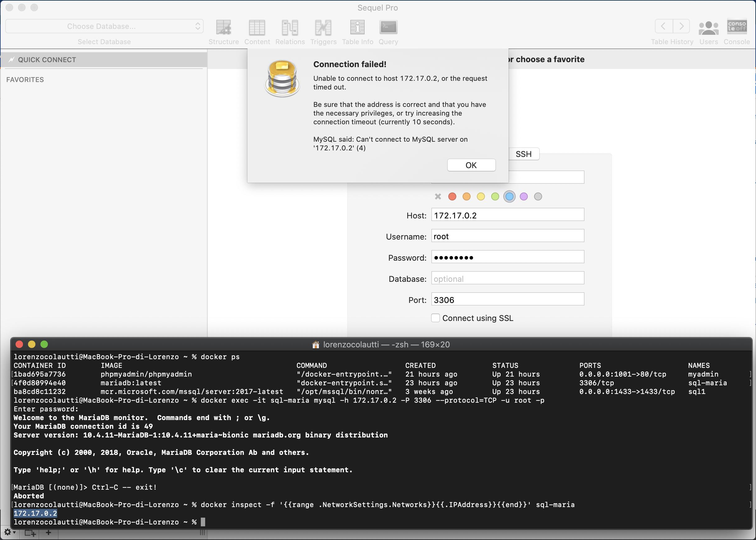The width and height of the screenshot is (756, 540).
Task: Toggle the Console icon
Action: [737, 27]
